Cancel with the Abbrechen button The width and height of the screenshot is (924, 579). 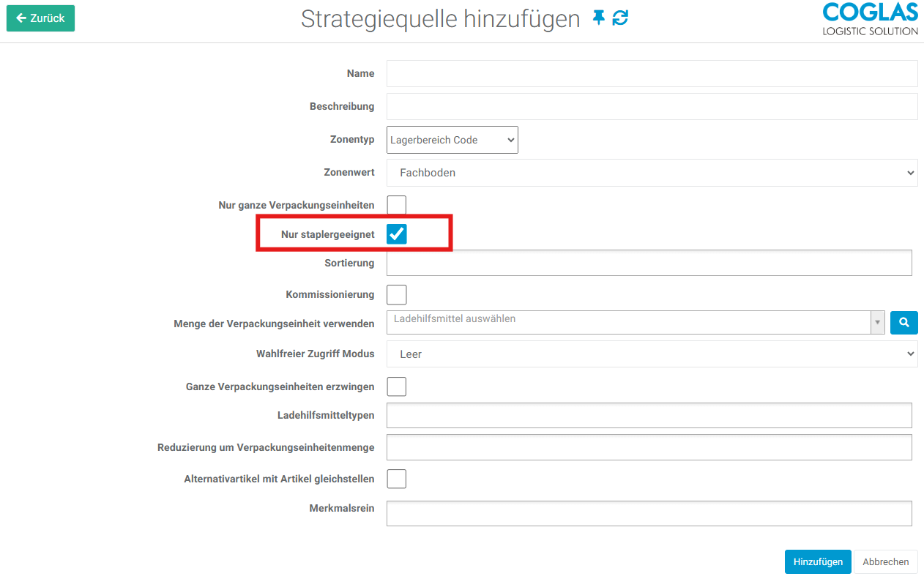point(885,561)
